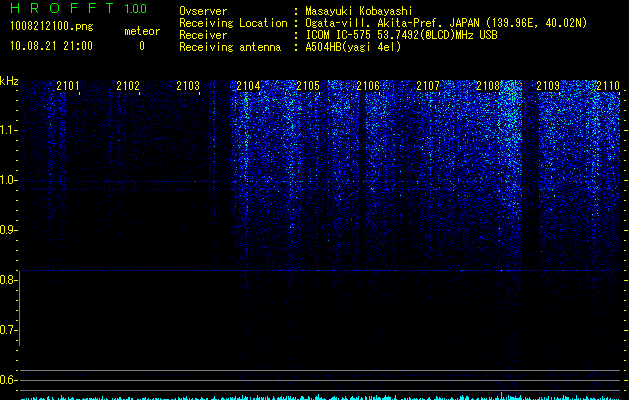Click the 0.7 kHz axis label

8,330
